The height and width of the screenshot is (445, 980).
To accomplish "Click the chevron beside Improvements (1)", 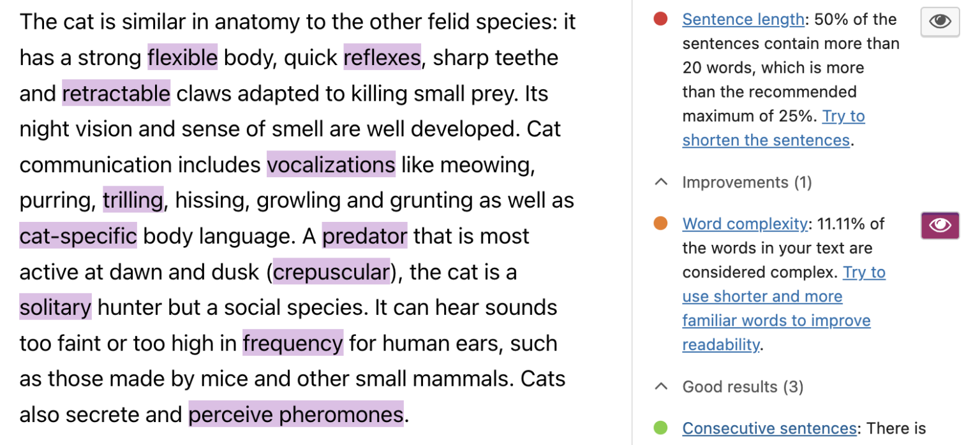I will (x=660, y=182).
